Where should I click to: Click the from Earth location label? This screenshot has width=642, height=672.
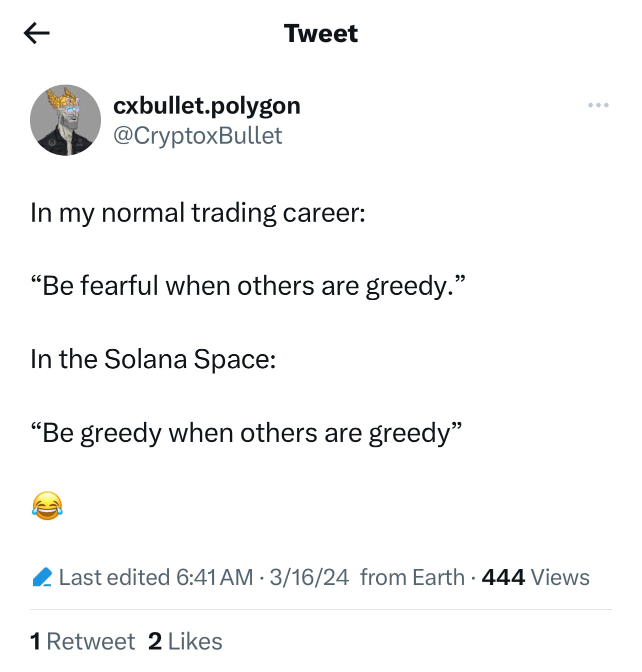[412, 577]
